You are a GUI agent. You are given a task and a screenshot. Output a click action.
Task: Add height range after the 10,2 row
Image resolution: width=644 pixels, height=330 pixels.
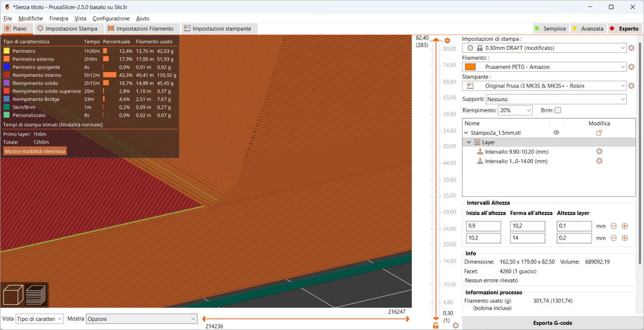pyautogui.click(x=625, y=238)
